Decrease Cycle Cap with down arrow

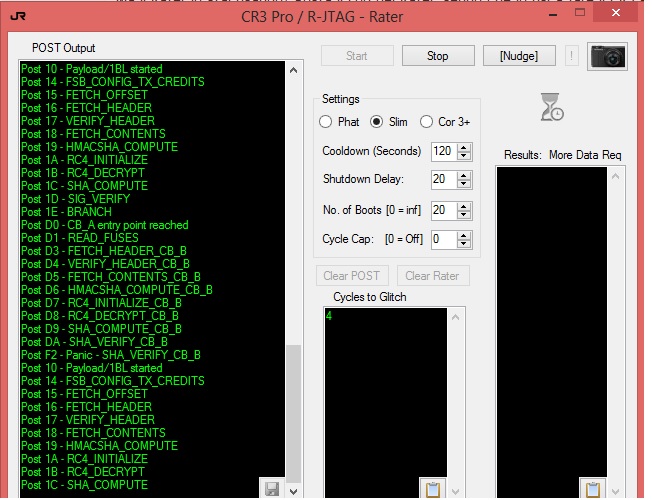point(464,244)
